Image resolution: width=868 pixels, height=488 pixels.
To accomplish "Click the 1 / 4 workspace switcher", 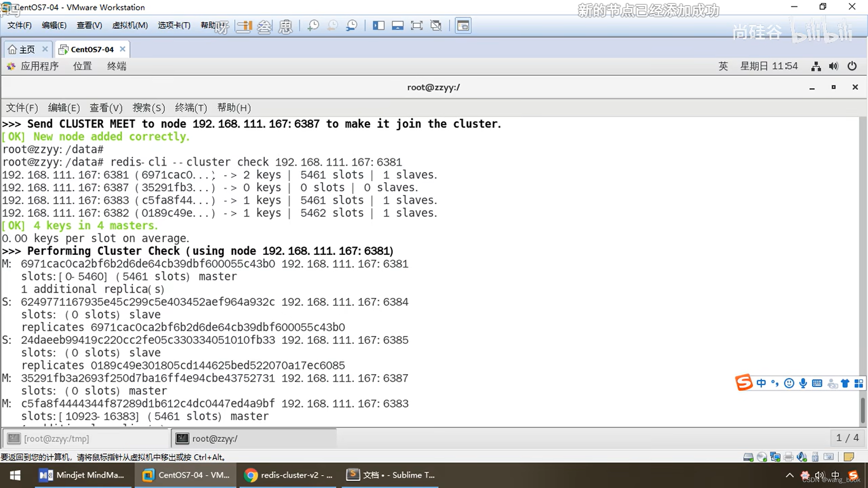I will [x=847, y=438].
